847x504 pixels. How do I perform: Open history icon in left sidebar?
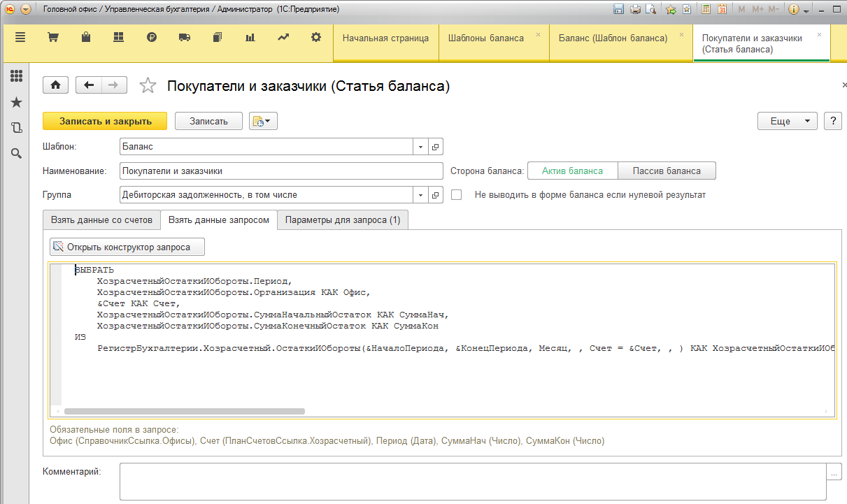pyautogui.click(x=16, y=128)
